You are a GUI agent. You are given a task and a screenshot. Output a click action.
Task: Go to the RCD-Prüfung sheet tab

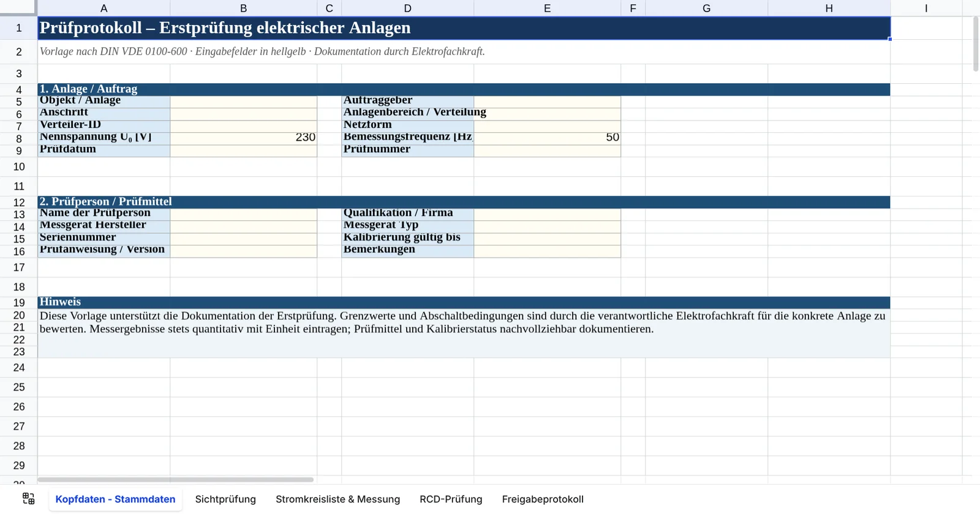tap(451, 499)
